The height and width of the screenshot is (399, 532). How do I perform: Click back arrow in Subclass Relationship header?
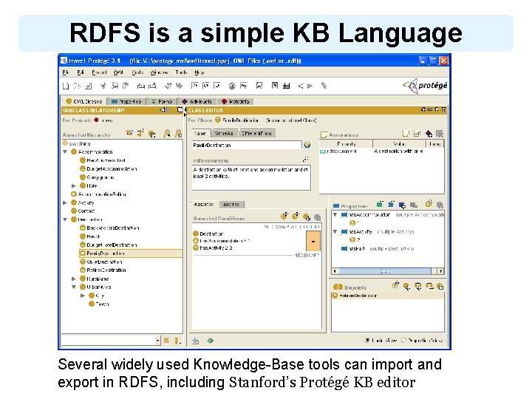[162, 110]
